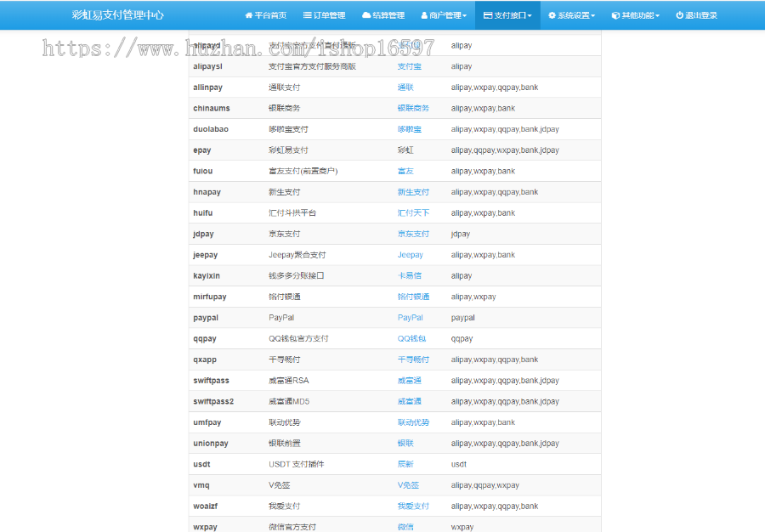This screenshot has height=532, width=765.
Task: Select the 通联支付 description cell
Action: pyautogui.click(x=285, y=88)
